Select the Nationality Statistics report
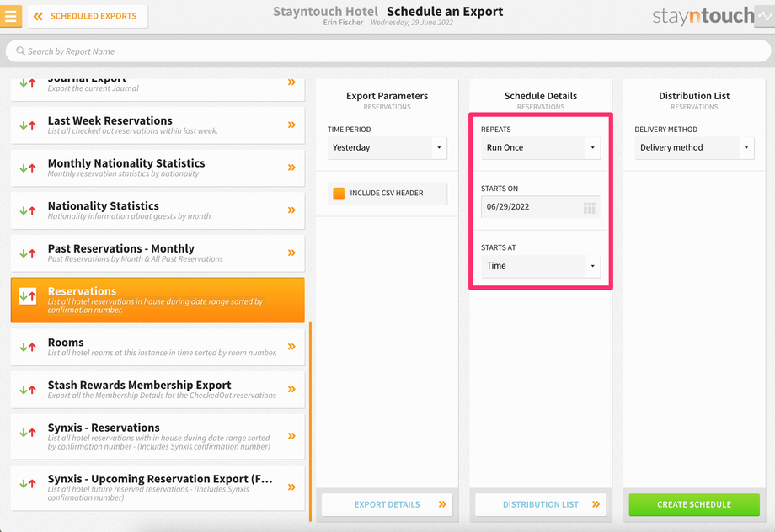Image resolution: width=775 pixels, height=532 pixels. pos(158,210)
